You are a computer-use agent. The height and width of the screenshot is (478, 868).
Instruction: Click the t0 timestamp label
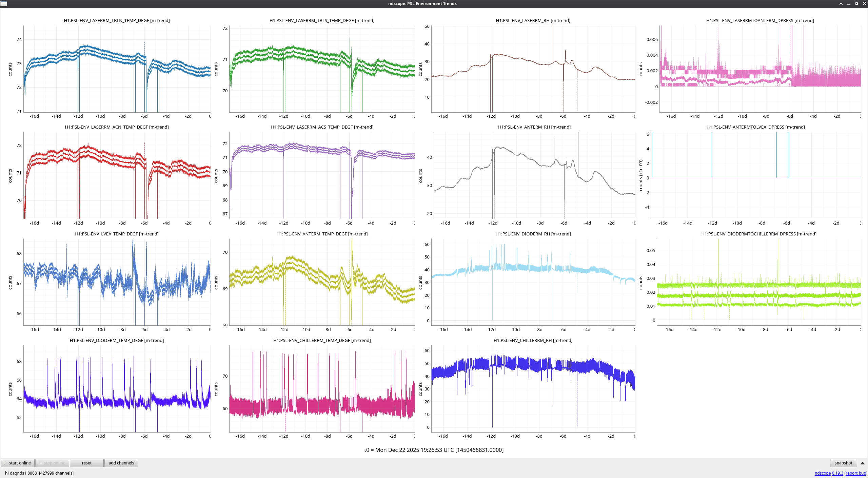coord(434,450)
